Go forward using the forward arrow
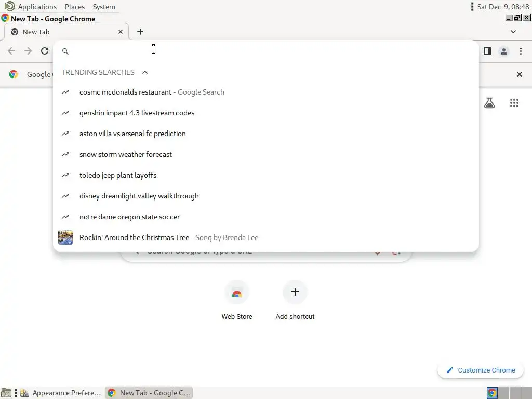Viewport: 532px width, 399px height. click(x=28, y=51)
